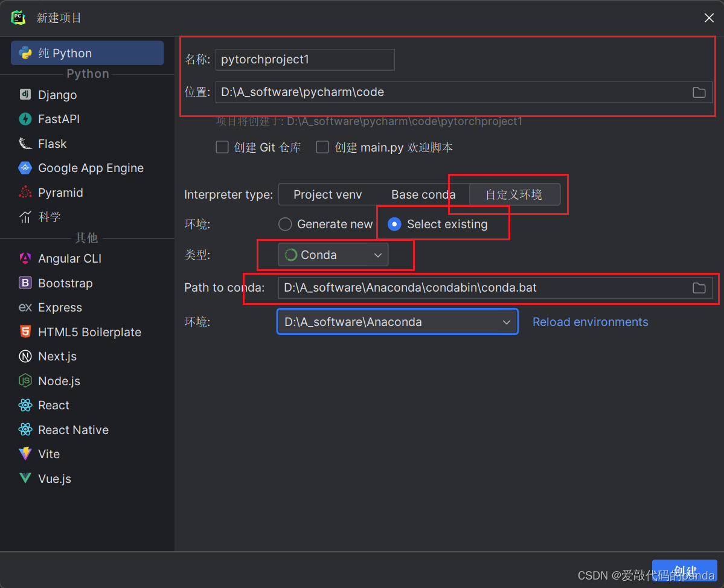Select HTML5 Boilerplate project type
Image resolution: width=724 pixels, height=588 pixels.
click(x=88, y=332)
